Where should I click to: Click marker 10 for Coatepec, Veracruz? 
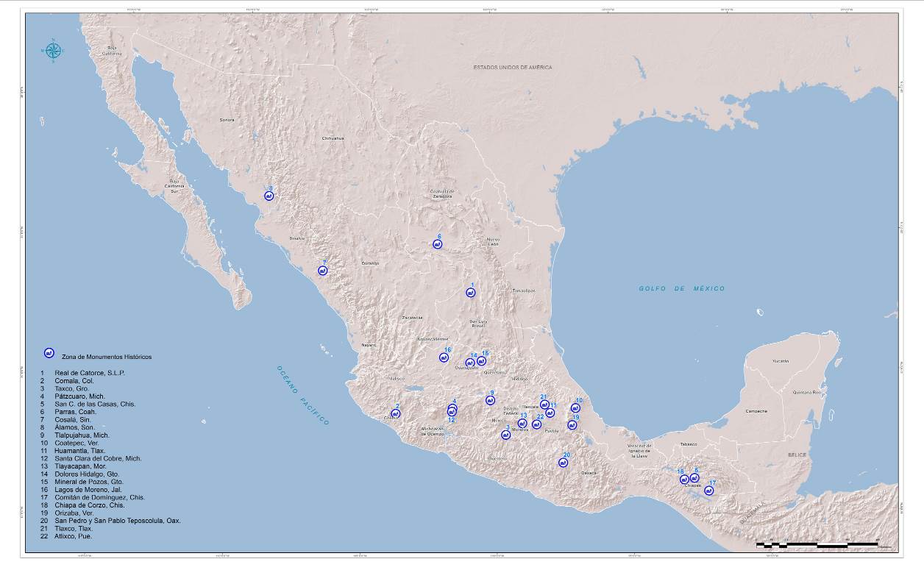pyautogui.click(x=576, y=408)
